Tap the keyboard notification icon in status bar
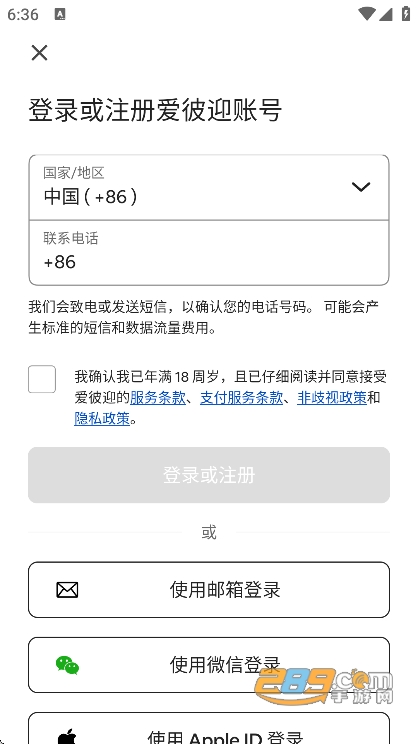 click(60, 14)
